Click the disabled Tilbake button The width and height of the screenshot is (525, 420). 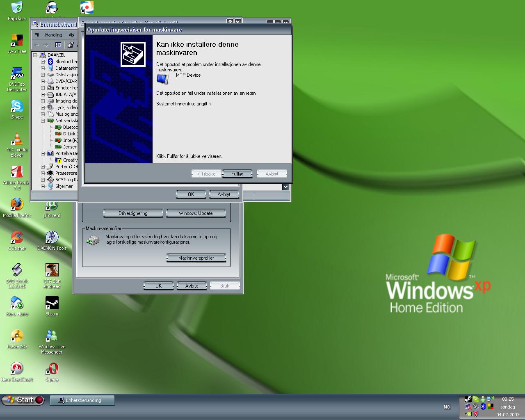[206, 174]
